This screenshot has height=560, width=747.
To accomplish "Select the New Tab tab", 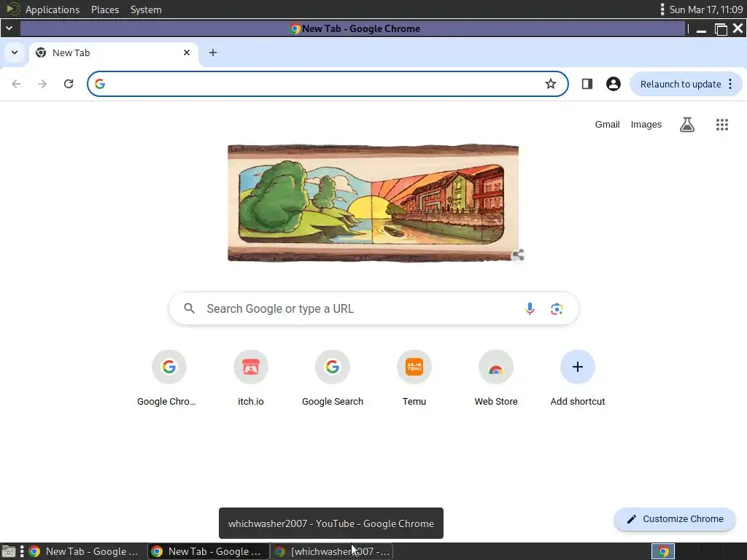I will pyautogui.click(x=114, y=52).
